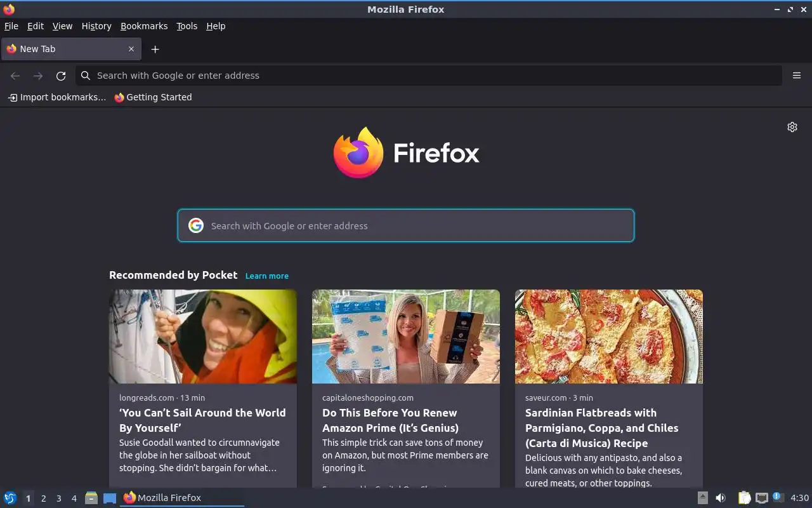Maximize the Firefox window
The image size is (812, 508).
coord(790,10)
